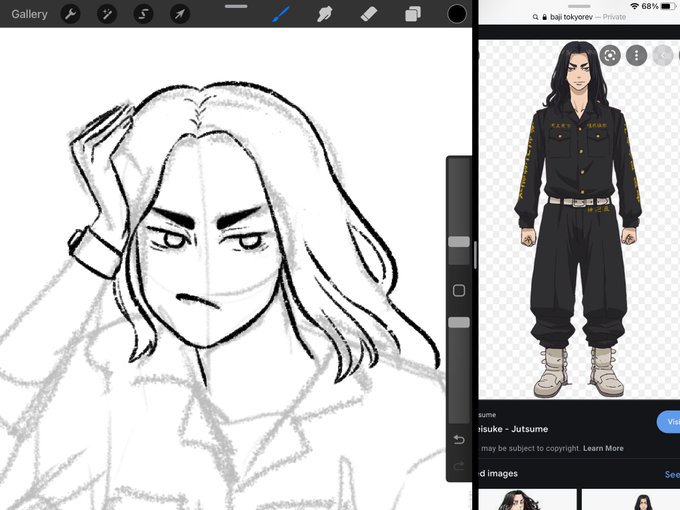This screenshot has width=680, height=510.
Task: Open the second related image thumbnail
Action: click(631, 500)
